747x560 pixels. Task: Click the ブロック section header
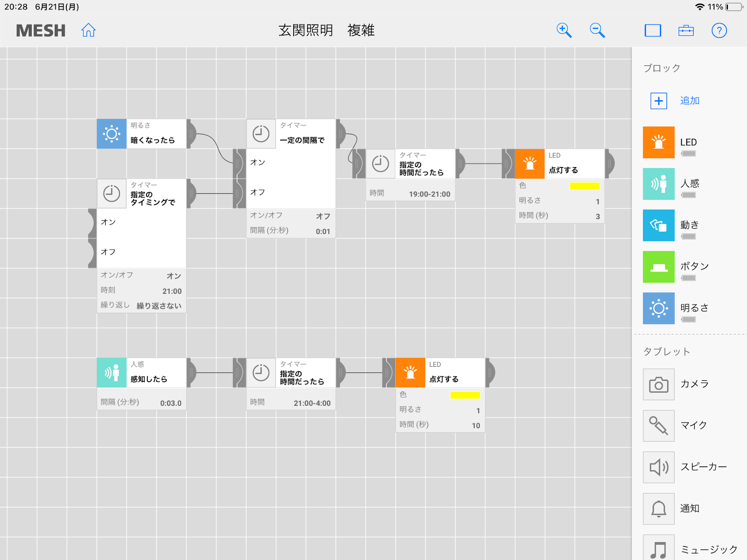pos(662,68)
